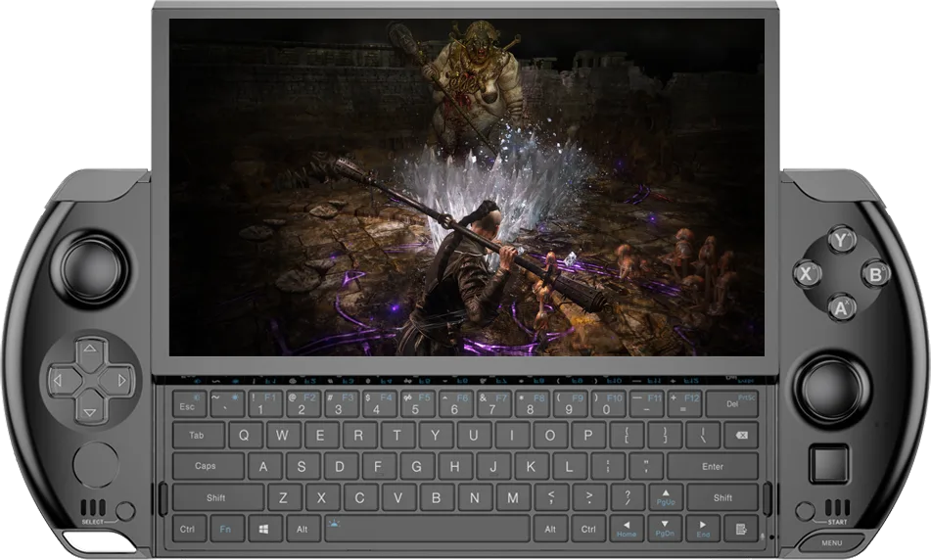The width and height of the screenshot is (931, 560).
Task: Tap the blue Fn key
Action: coord(225,529)
